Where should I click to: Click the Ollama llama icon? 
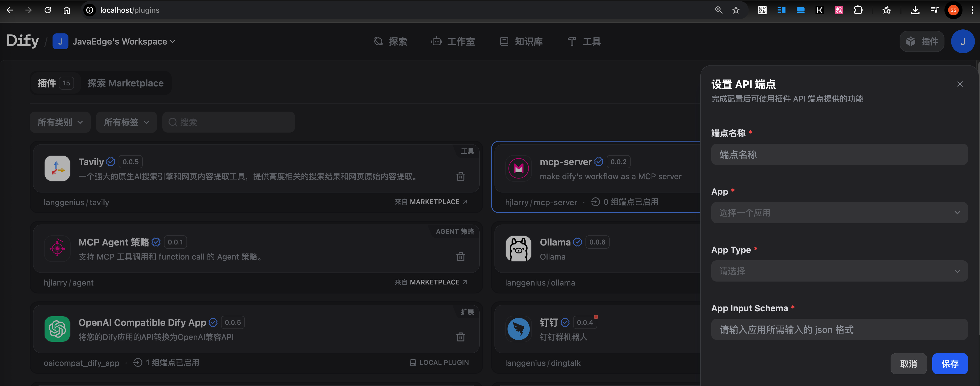[x=518, y=249]
